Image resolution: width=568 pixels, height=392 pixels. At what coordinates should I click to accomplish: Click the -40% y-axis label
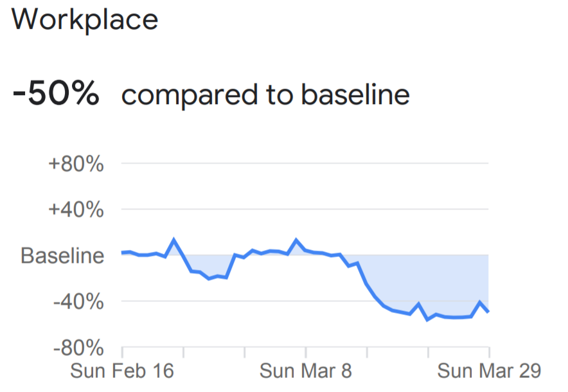pyautogui.click(x=78, y=301)
